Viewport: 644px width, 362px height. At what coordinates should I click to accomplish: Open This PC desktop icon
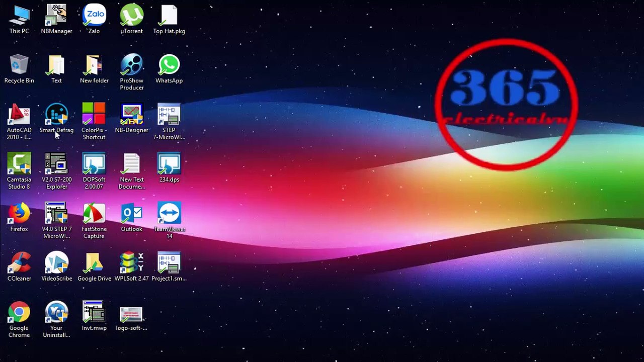[x=19, y=20]
